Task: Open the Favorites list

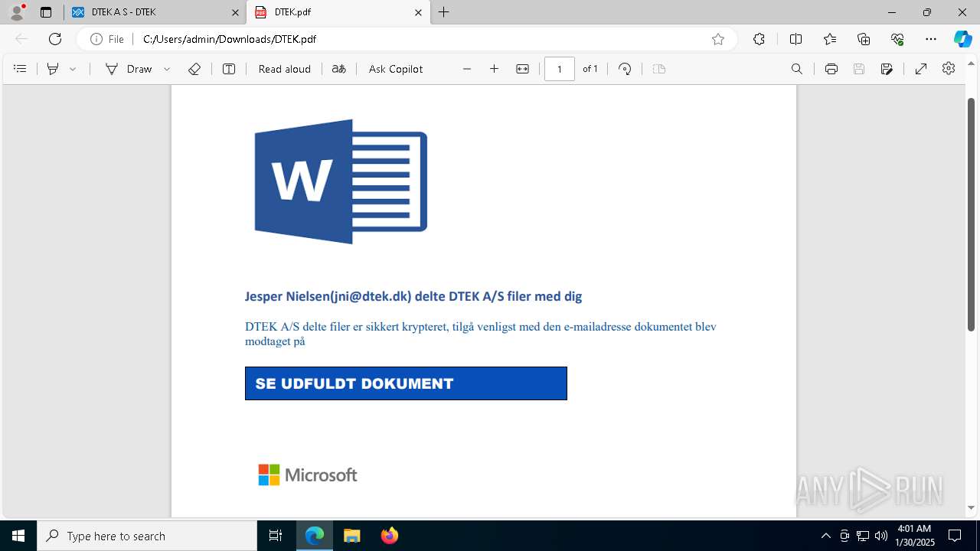Action: (x=830, y=39)
